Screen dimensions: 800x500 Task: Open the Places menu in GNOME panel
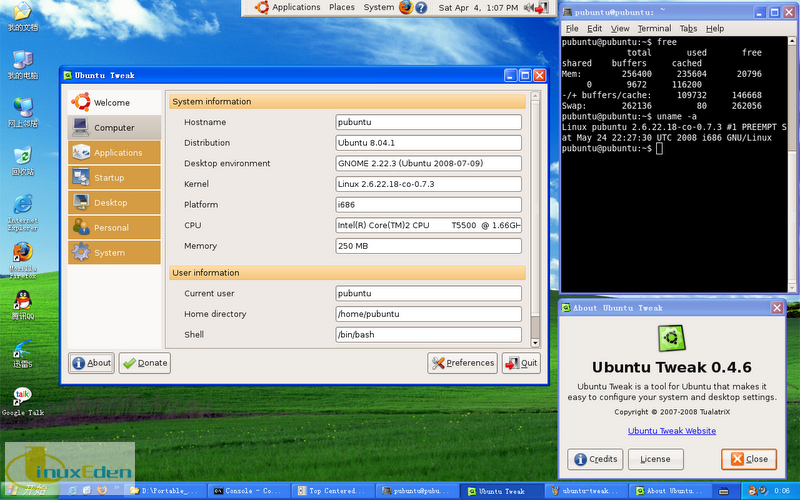coord(342,7)
